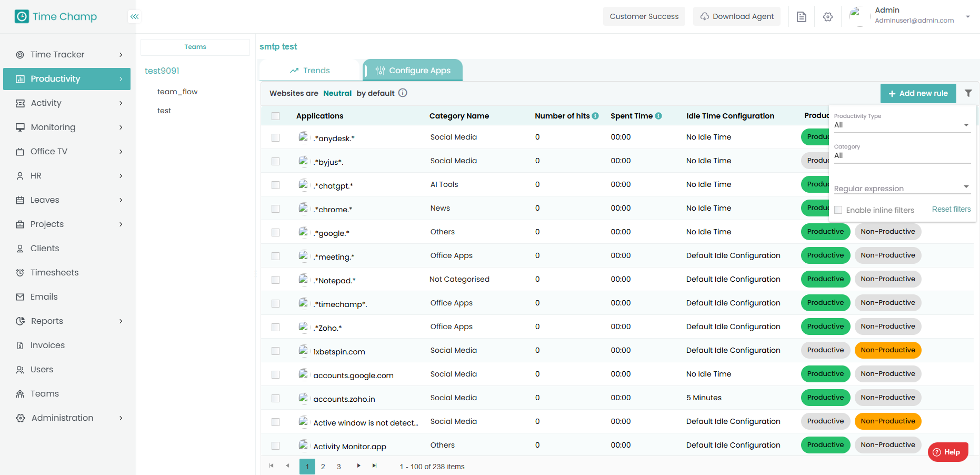Mark 1xbetspin.com as Productive
This screenshot has width=980, height=475.
[825, 350]
